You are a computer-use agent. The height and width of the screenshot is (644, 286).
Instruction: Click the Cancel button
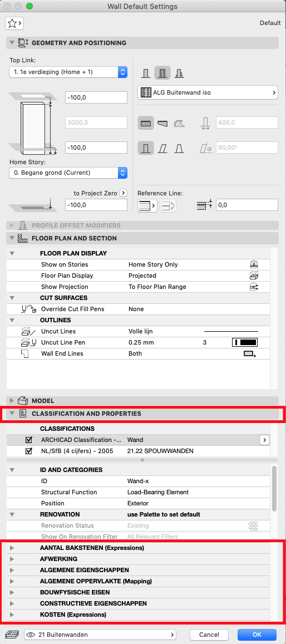pyautogui.click(x=209, y=635)
